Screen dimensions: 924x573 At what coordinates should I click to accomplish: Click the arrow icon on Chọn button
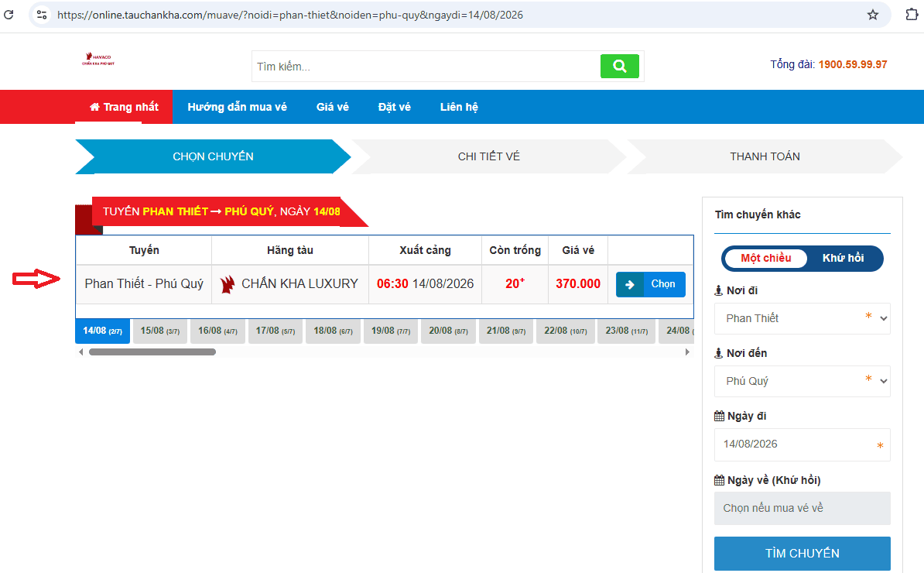(x=629, y=284)
